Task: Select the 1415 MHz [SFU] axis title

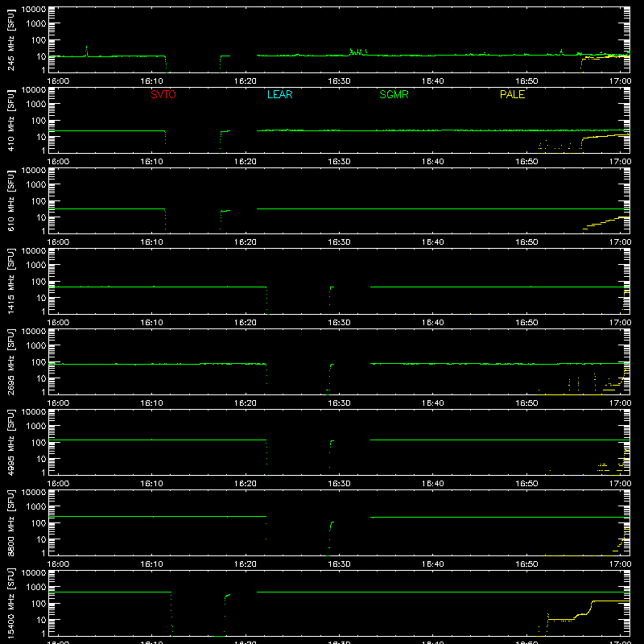Action: [x=11, y=282]
